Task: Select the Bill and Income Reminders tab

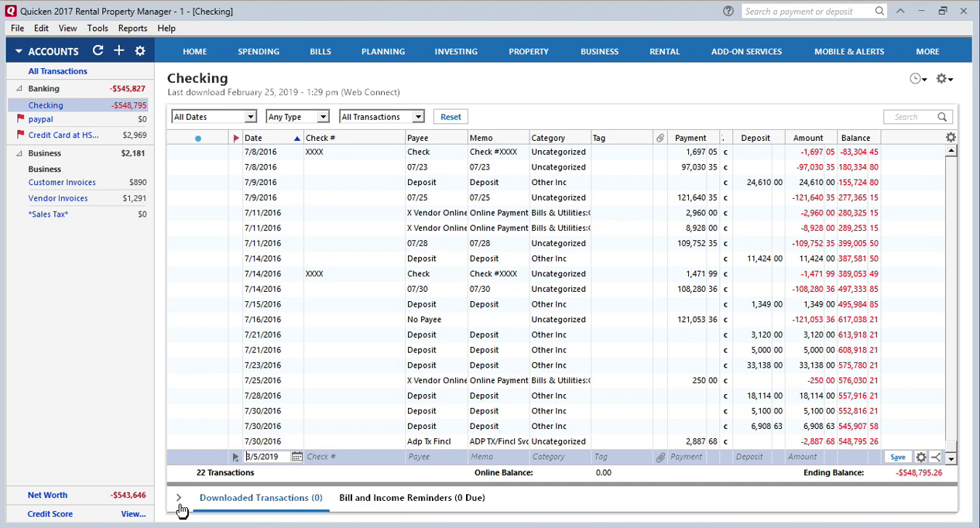Action: 412,498
